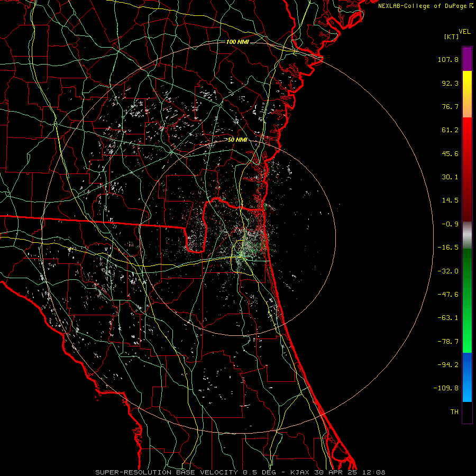Click the 30.1 legend value
The height and width of the screenshot is (476, 476).
click(x=450, y=177)
